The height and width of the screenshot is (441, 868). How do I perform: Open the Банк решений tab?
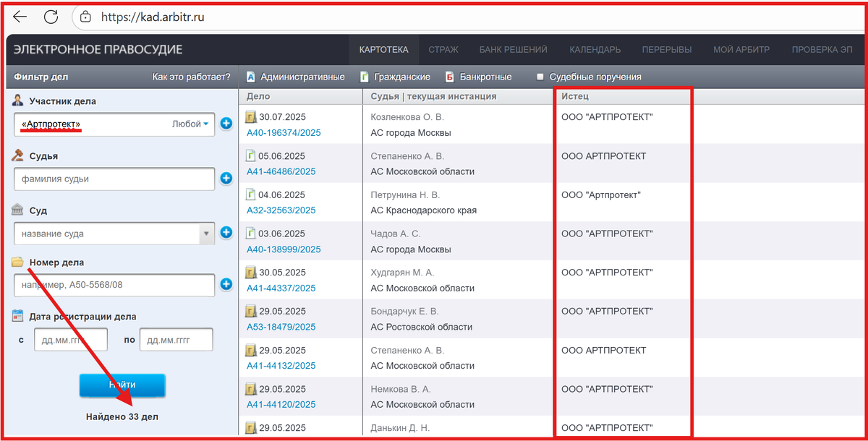tap(513, 50)
